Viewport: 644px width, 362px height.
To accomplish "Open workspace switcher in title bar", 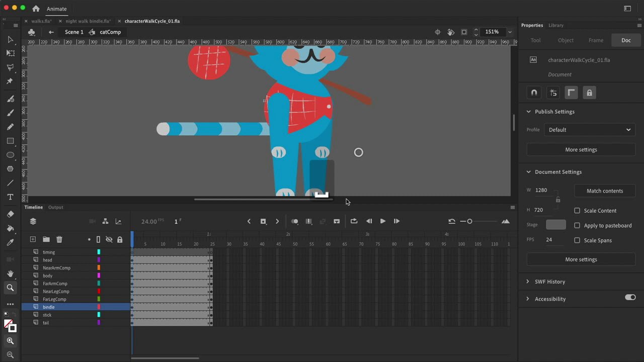I will 627,9.
